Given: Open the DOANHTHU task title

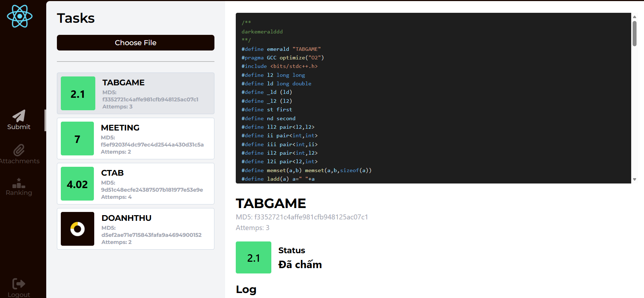Looking at the screenshot, I should 127,218.
